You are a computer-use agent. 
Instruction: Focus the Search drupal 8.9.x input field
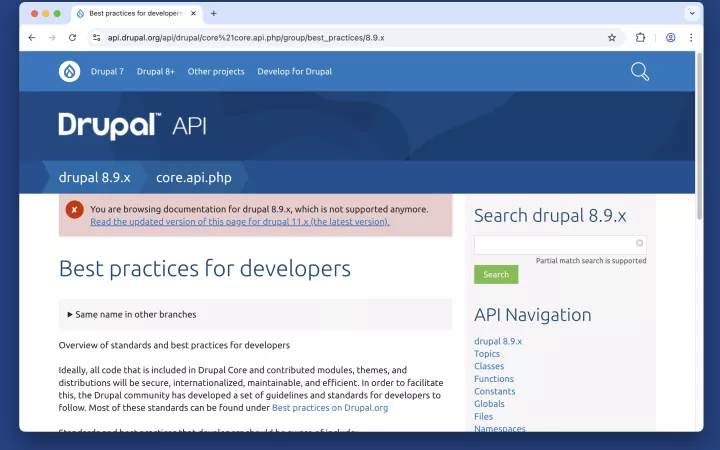tap(560, 245)
